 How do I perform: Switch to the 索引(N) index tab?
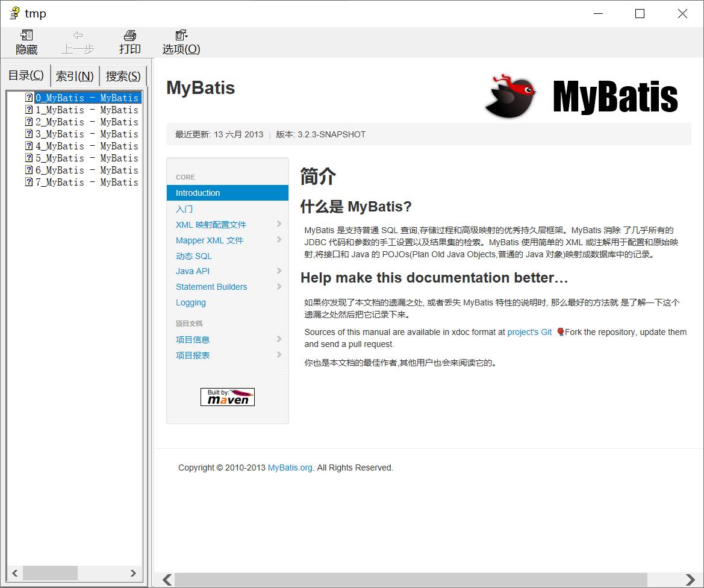75,77
